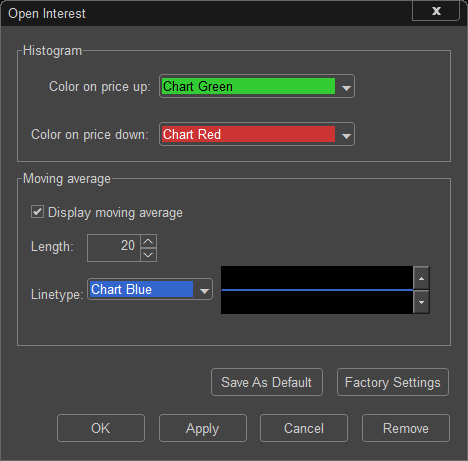
Task: Click the Chart Green color swatch
Action: (248, 86)
